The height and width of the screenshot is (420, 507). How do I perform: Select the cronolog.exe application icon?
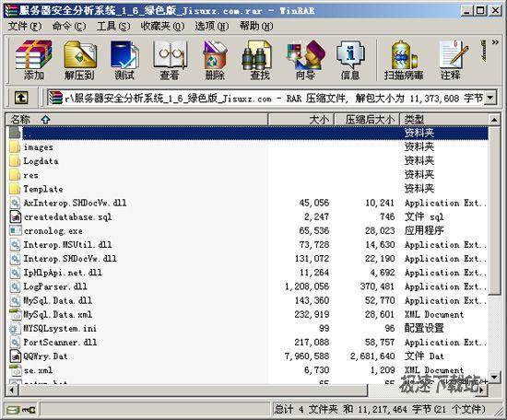pos(15,230)
